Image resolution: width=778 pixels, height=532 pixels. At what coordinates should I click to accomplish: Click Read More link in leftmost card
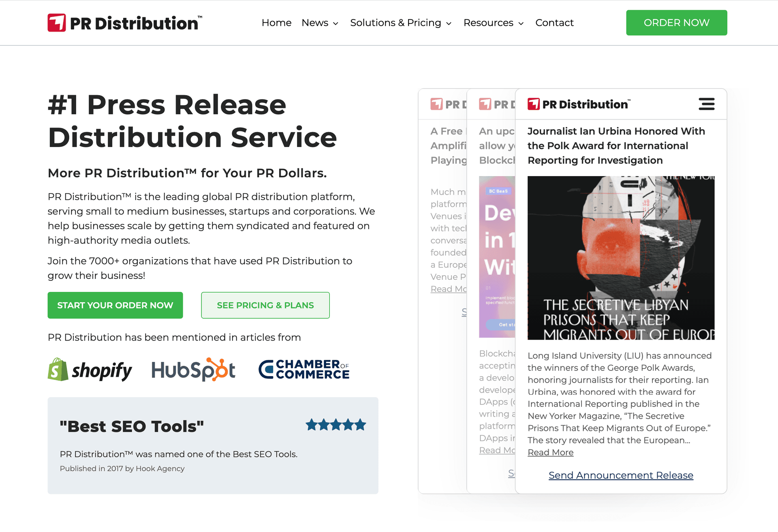[449, 289]
